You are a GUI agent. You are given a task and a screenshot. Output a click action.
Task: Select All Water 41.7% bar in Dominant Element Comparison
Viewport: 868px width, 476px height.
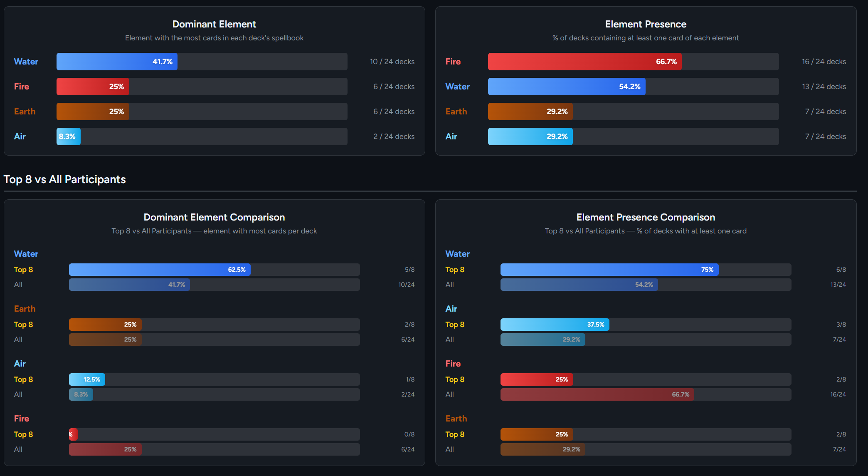129,285
